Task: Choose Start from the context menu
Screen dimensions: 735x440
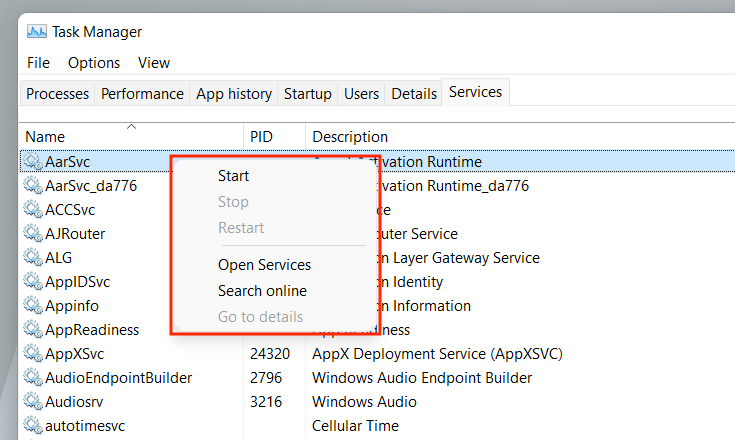Action: [x=233, y=176]
